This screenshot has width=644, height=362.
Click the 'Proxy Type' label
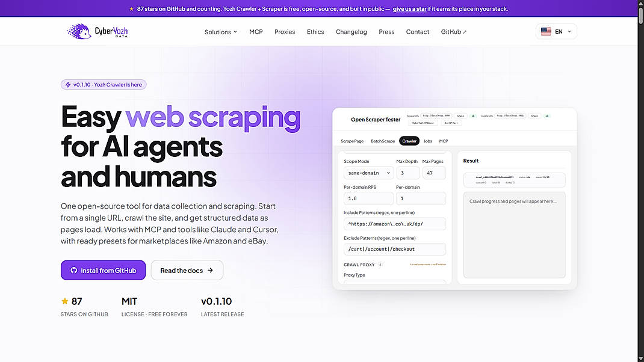pyautogui.click(x=355, y=275)
